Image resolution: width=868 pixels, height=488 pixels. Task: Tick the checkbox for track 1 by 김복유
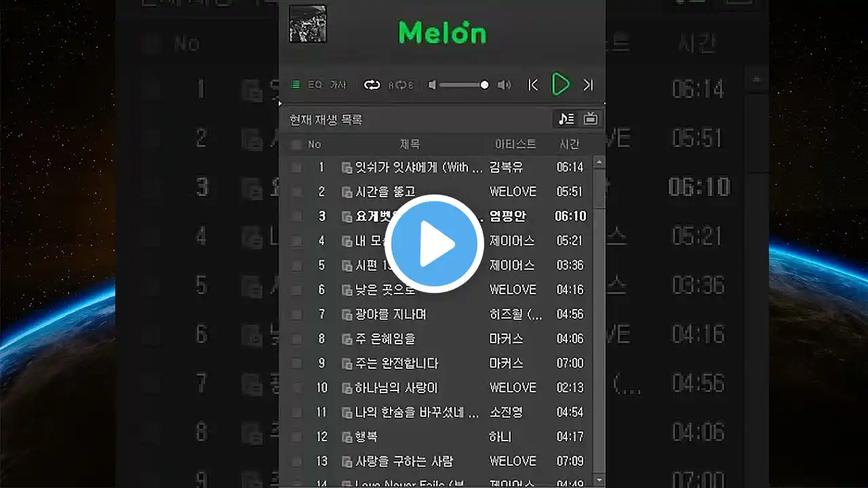pos(296,167)
